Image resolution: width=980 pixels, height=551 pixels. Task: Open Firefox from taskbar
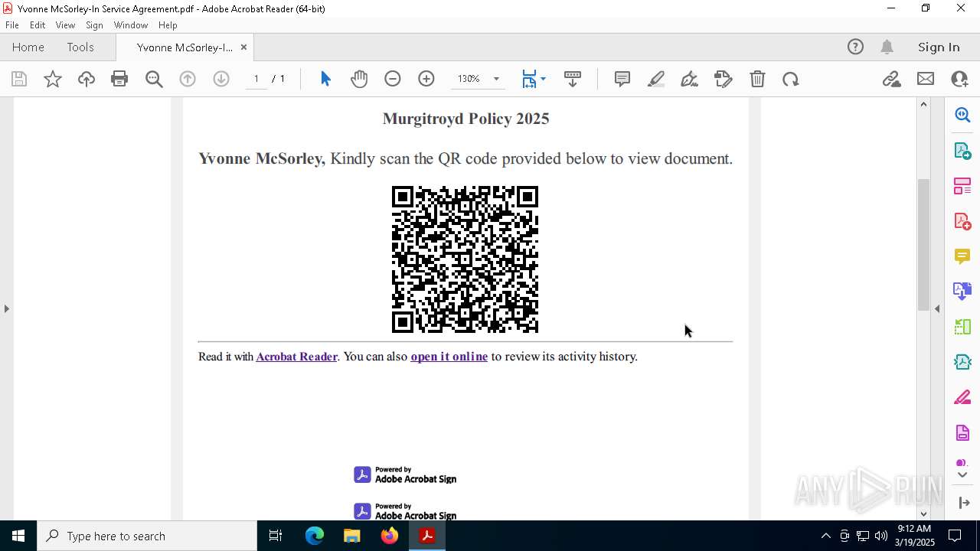pyautogui.click(x=390, y=536)
